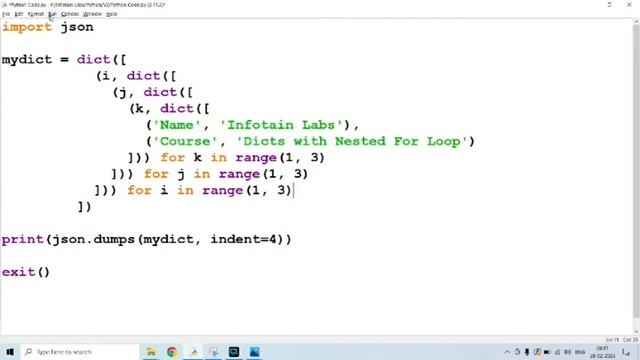
Task: Open the Format menu
Action: [x=36, y=14]
